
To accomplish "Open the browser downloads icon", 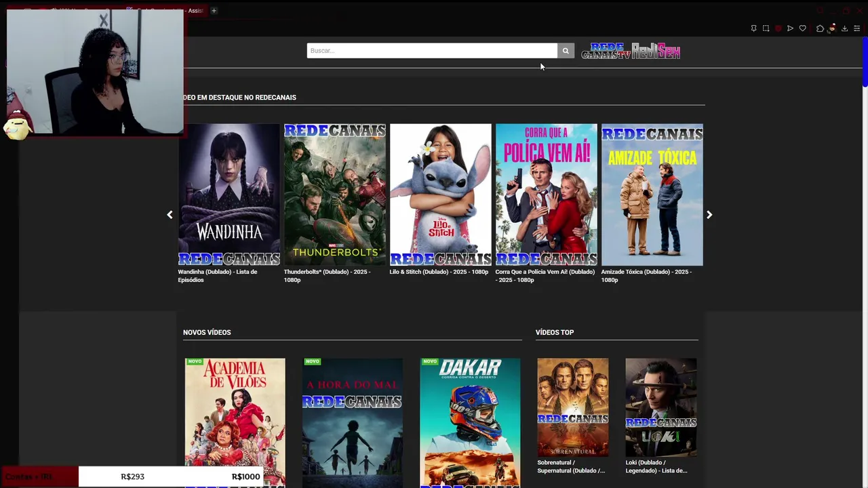I will point(844,28).
